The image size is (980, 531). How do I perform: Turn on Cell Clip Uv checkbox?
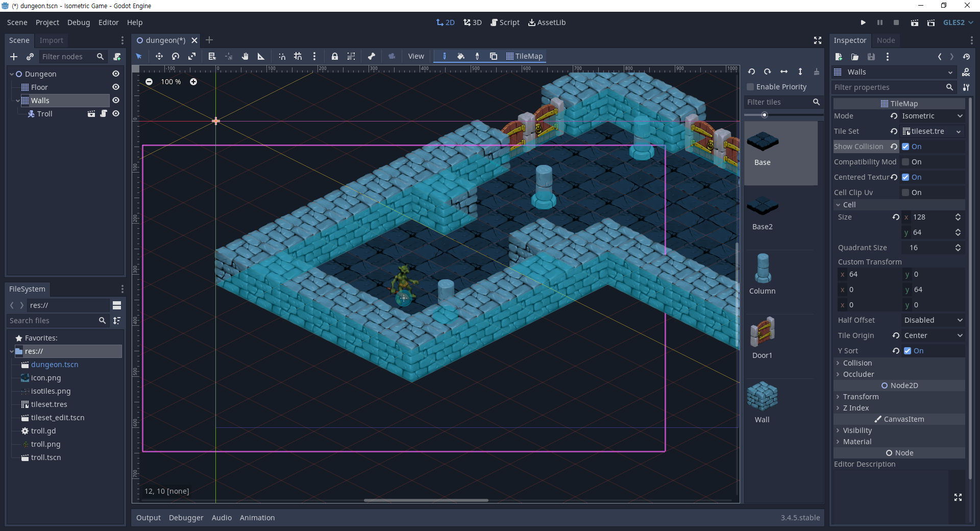click(905, 192)
